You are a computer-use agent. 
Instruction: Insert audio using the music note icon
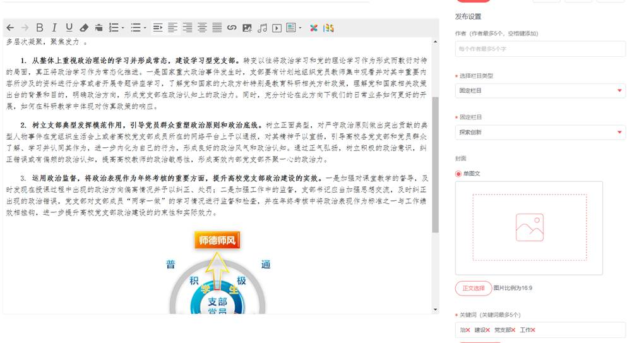262,28
